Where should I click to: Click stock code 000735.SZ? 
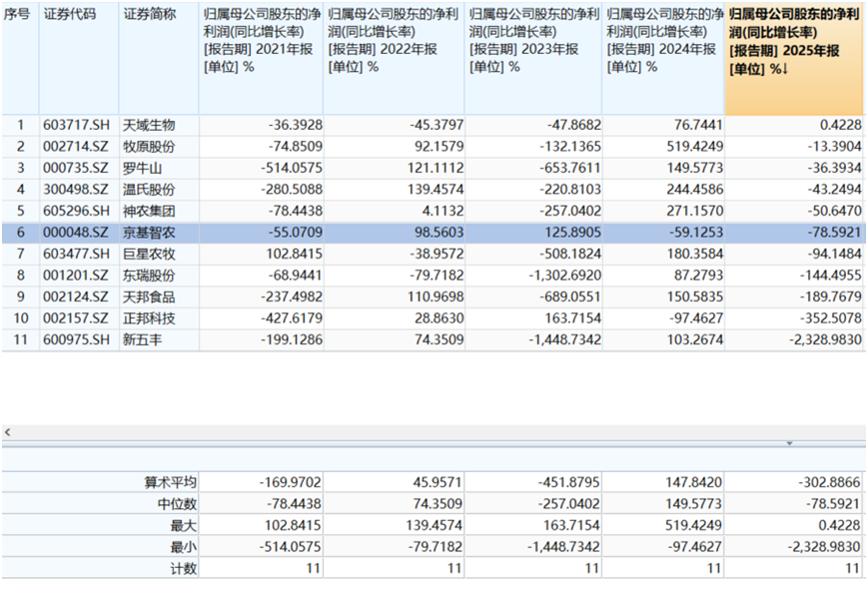click(76, 168)
